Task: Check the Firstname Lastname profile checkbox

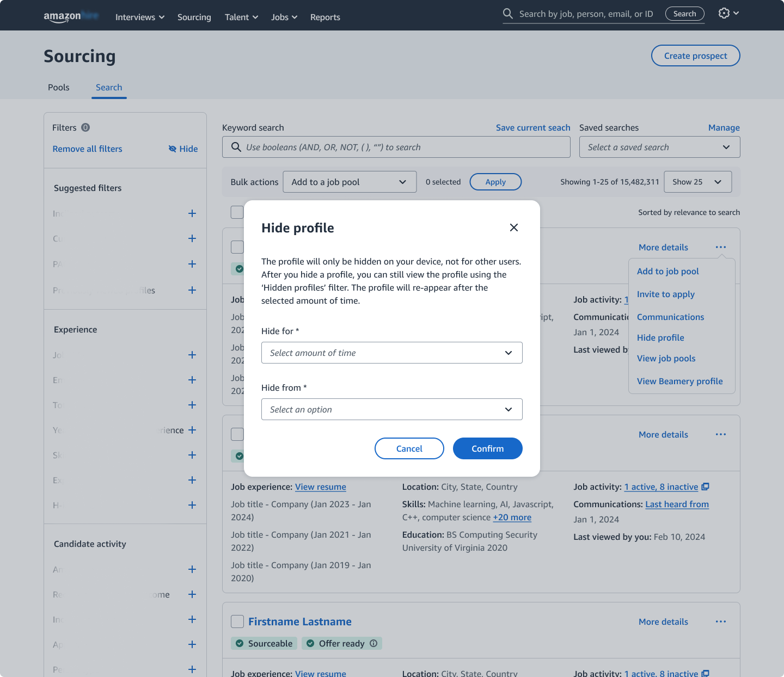Action: point(237,621)
